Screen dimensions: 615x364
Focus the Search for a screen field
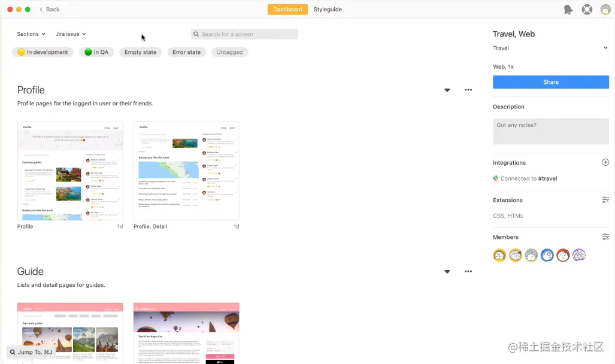click(x=244, y=34)
